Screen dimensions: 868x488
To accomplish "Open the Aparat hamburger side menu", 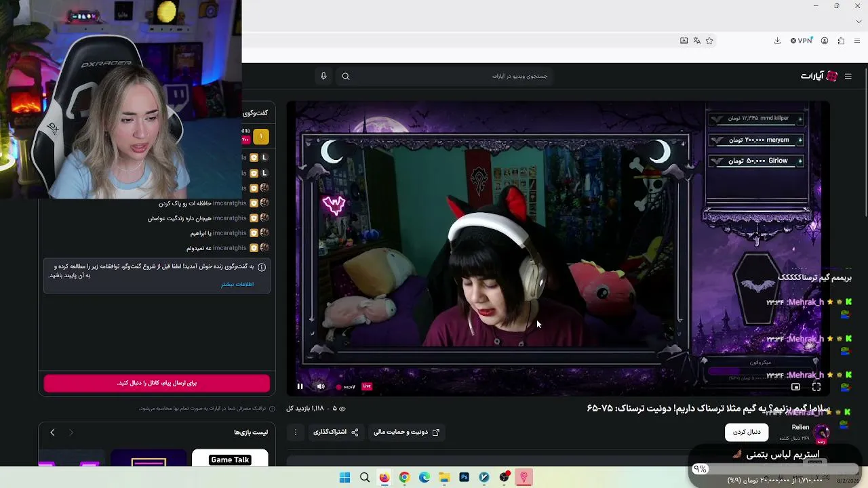I will [848, 77].
